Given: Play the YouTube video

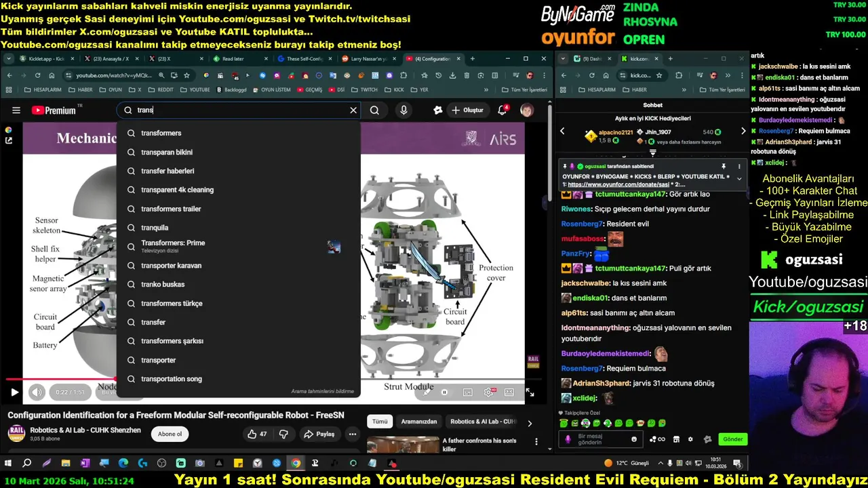Looking at the screenshot, I should click(x=14, y=392).
